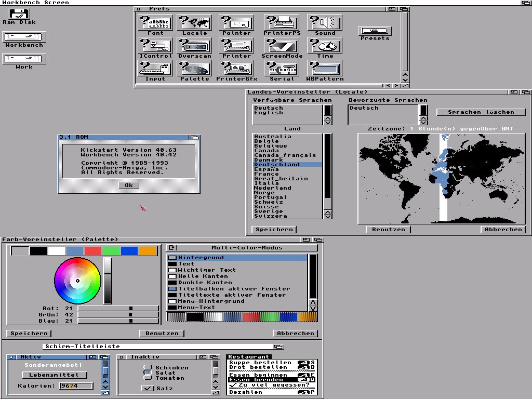Click the Kalorien input field
The height and width of the screenshot is (399, 532).
tap(75, 386)
